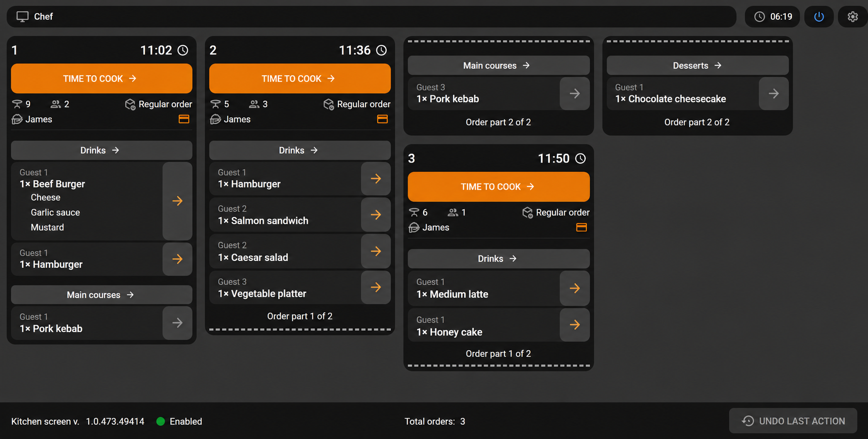868x439 pixels.
Task: Click the kitchen screen version number text
Action: coord(115,421)
